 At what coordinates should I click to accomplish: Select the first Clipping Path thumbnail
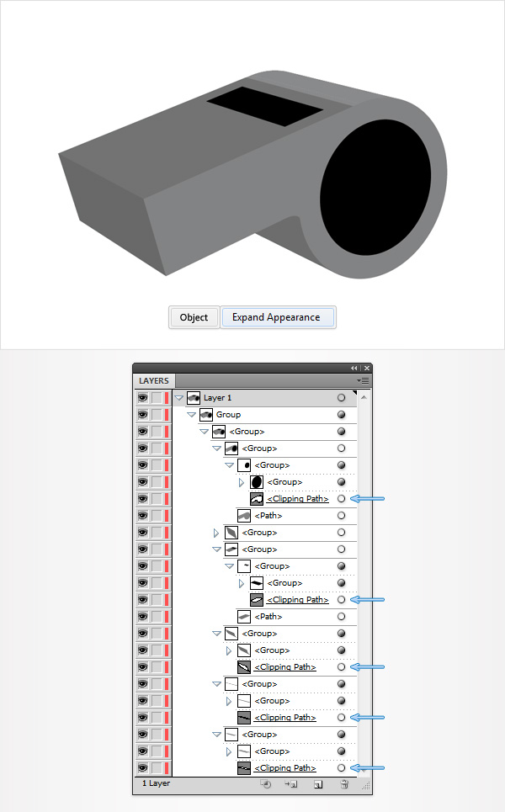(257, 499)
